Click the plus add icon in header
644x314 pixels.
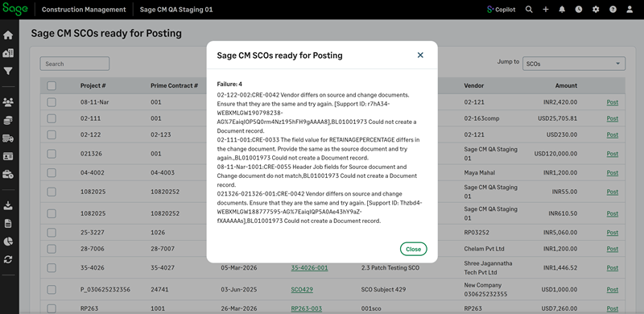(546, 10)
